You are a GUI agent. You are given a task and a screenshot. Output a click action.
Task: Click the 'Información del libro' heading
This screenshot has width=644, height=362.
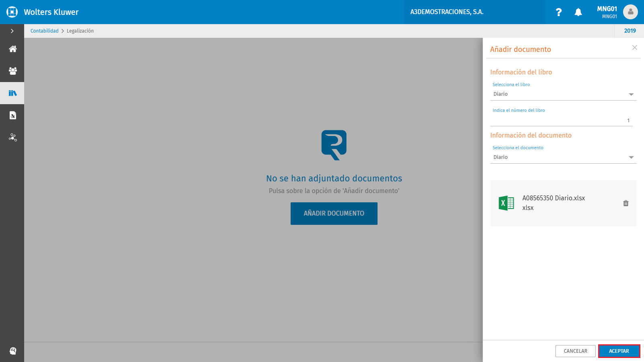(521, 72)
